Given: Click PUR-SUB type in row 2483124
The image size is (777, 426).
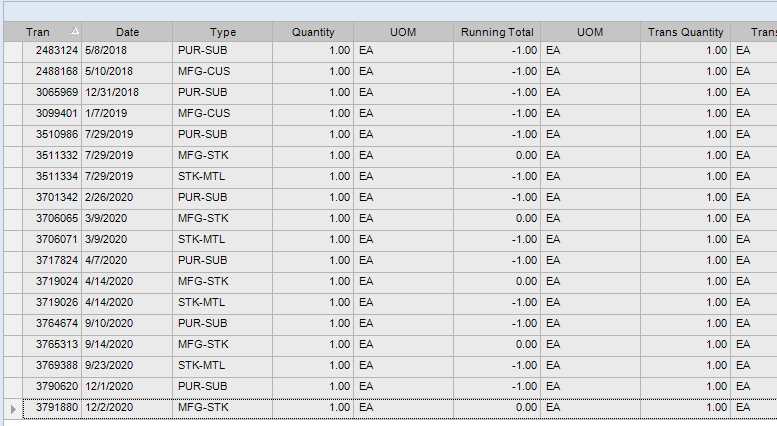Looking at the screenshot, I should tap(203, 51).
